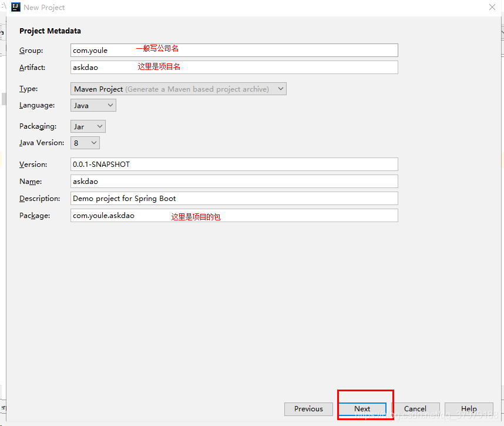
Task: Cancel the New Project wizard
Action: (x=415, y=409)
